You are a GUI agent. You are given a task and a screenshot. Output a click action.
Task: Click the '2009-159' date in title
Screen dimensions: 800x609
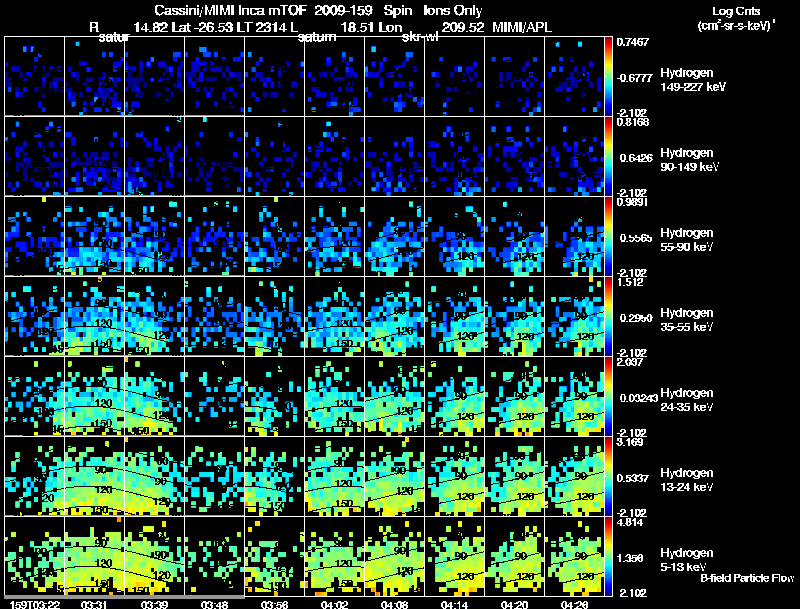[x=343, y=10]
